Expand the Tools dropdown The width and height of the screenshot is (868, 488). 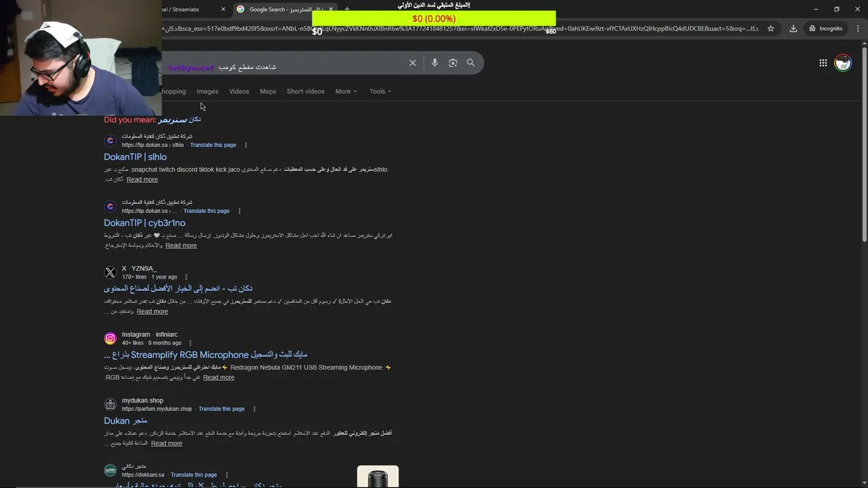380,91
